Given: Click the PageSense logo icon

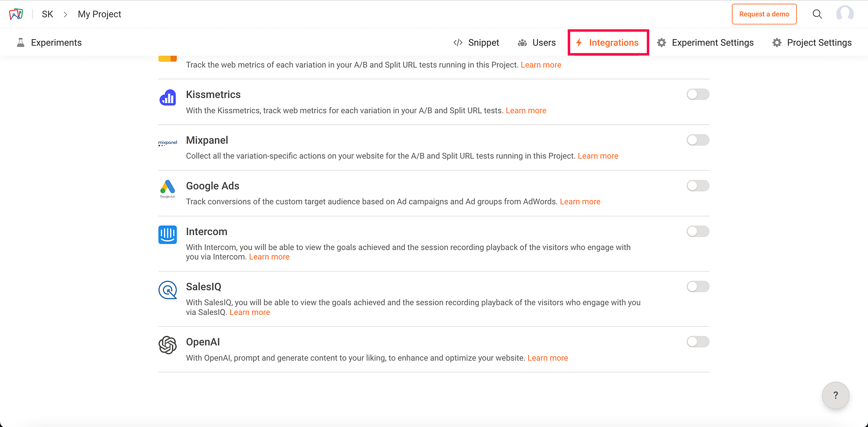Looking at the screenshot, I should (16, 14).
